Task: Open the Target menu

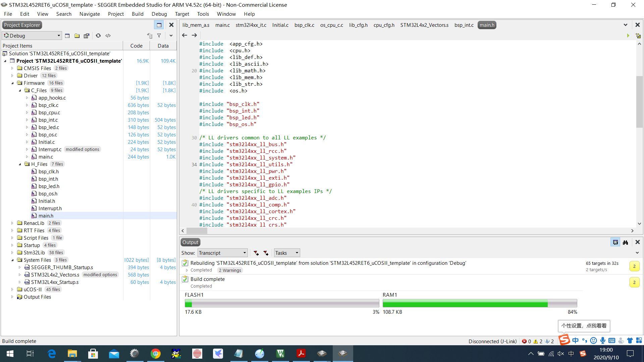Action: pyautogui.click(x=182, y=14)
